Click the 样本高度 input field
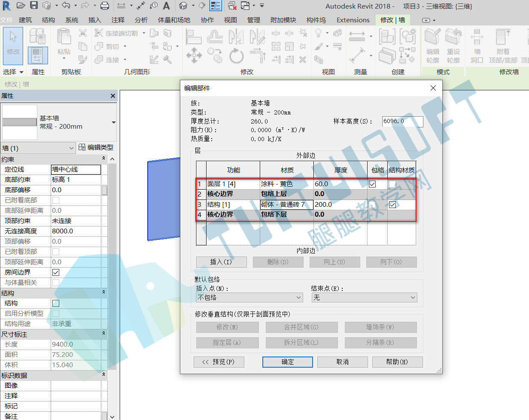The image size is (529, 420). pyautogui.click(x=403, y=121)
